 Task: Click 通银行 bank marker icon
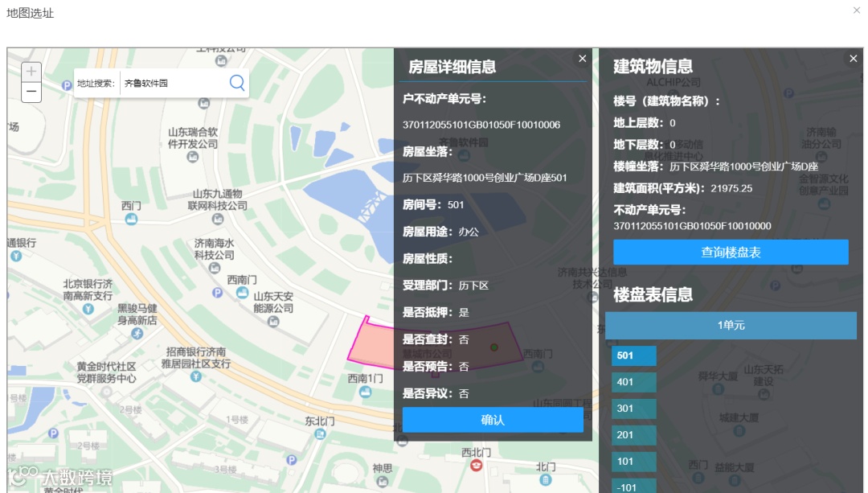(x=16, y=256)
